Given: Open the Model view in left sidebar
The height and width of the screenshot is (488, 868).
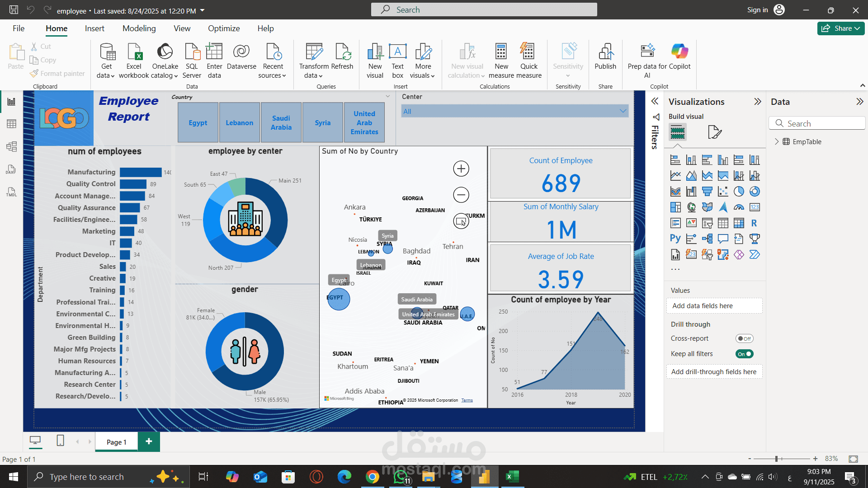Looking at the screenshot, I should (12, 146).
